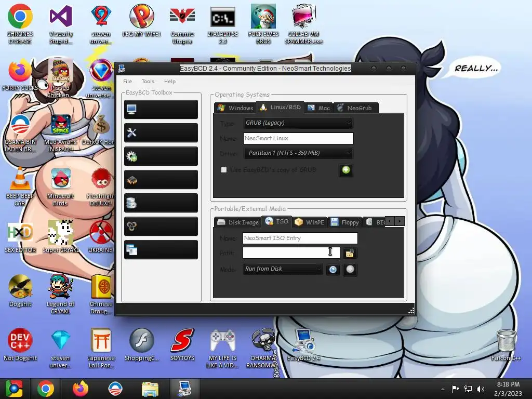Image resolution: width=532 pixels, height=399 pixels.
Task: Click the green plus button to add Linux entry
Action: [x=345, y=170]
